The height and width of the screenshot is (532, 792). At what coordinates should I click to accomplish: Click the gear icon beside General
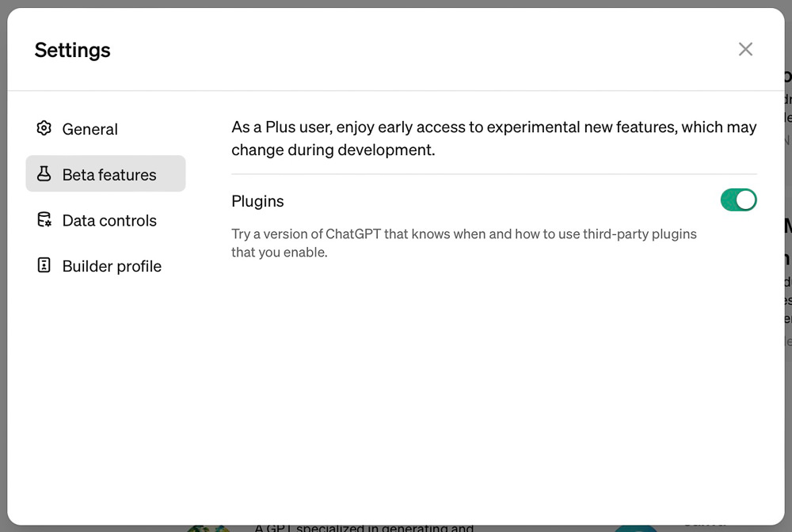44,128
